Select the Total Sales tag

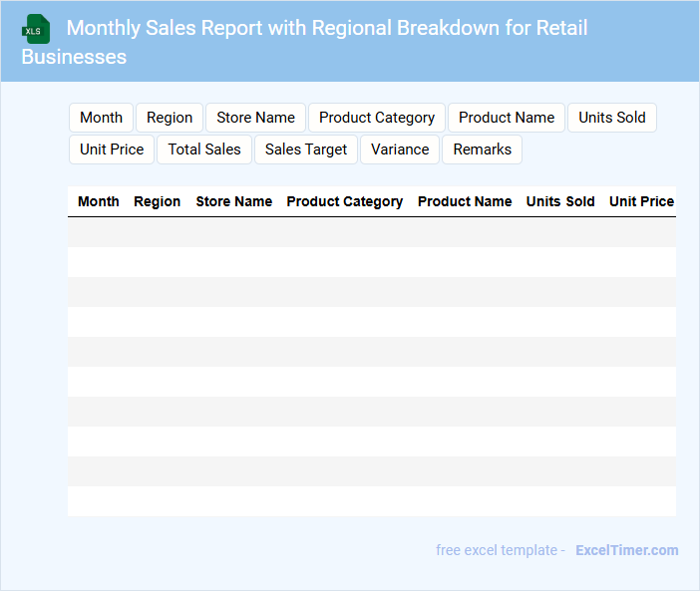[x=204, y=149]
